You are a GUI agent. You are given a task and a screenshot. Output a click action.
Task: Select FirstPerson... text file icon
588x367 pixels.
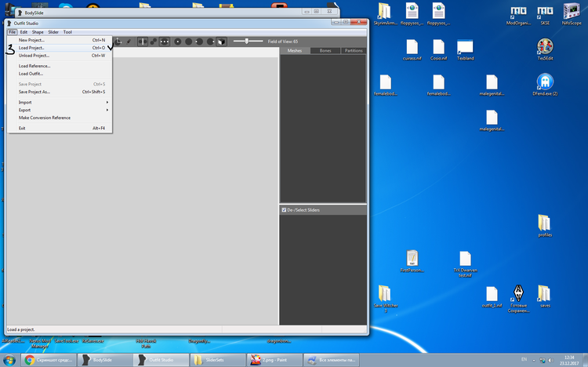pyautogui.click(x=412, y=261)
